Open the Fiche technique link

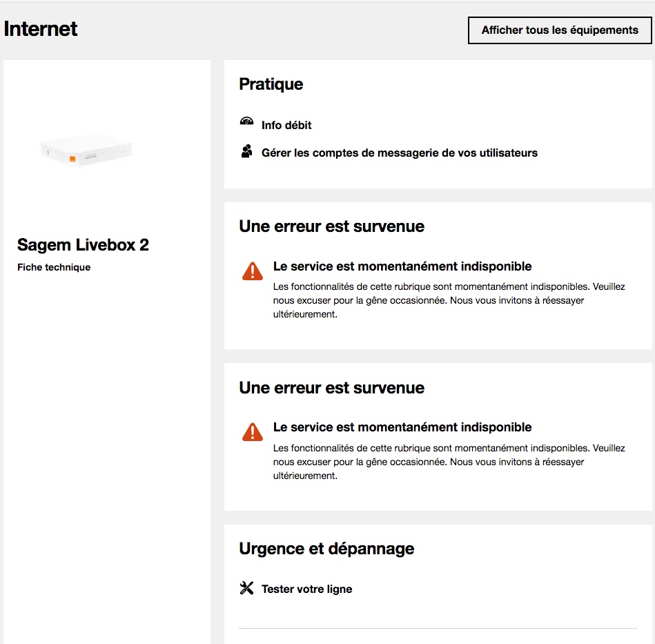(54, 267)
